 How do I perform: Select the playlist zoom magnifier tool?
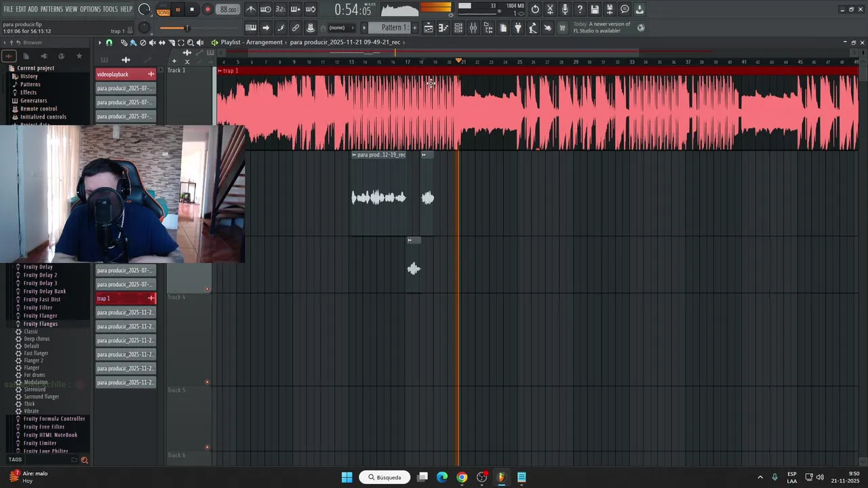tap(191, 43)
